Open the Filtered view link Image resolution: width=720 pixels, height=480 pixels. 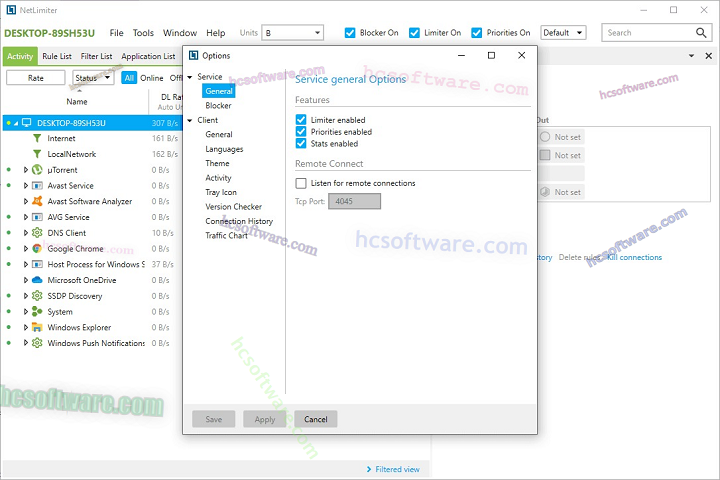coord(393,469)
